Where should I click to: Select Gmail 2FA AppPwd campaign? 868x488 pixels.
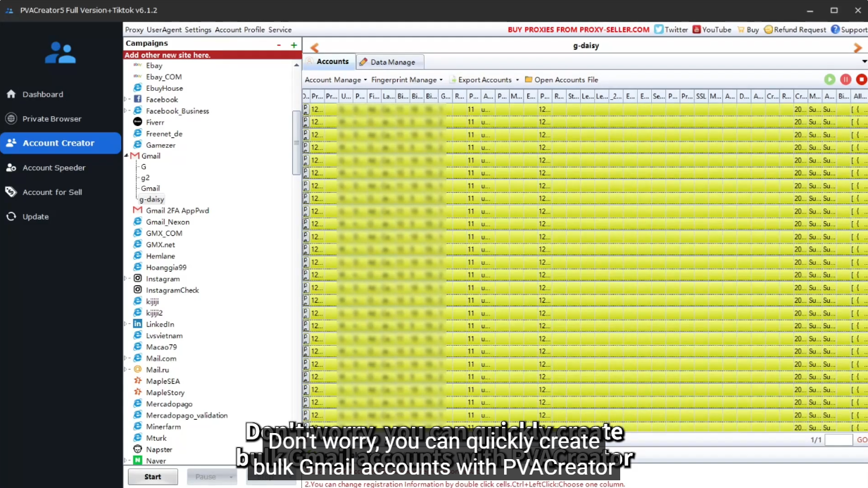pos(177,211)
